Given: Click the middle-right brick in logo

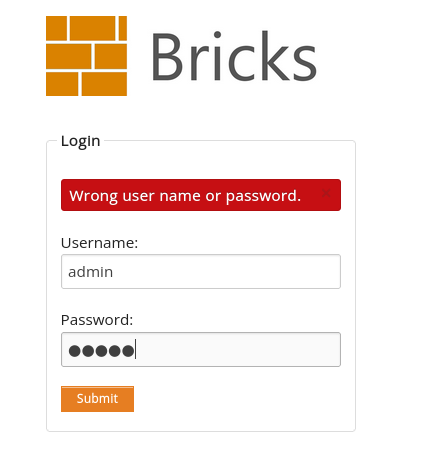Looking at the screenshot, I should pyautogui.click(x=111, y=56).
